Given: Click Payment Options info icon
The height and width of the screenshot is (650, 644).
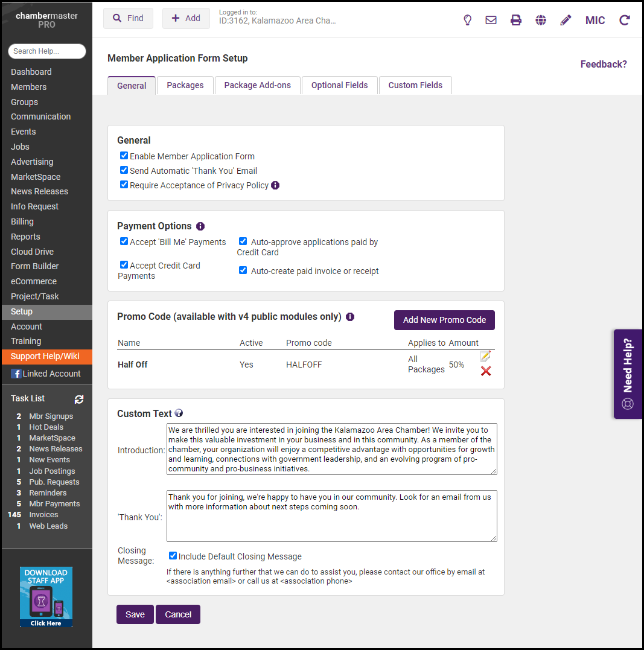Looking at the screenshot, I should click(200, 226).
